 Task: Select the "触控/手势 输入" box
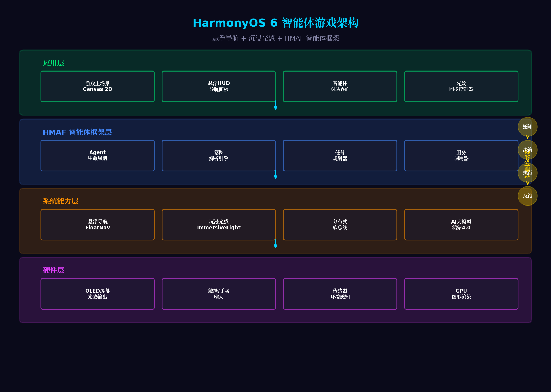[x=219, y=294]
